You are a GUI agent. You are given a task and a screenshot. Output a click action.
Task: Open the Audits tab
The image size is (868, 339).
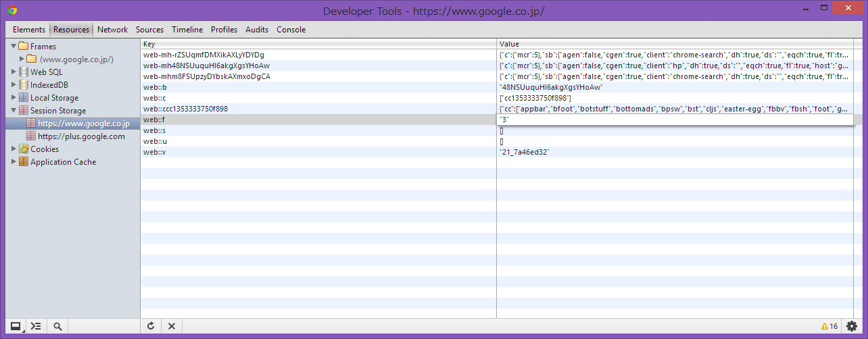click(x=257, y=30)
